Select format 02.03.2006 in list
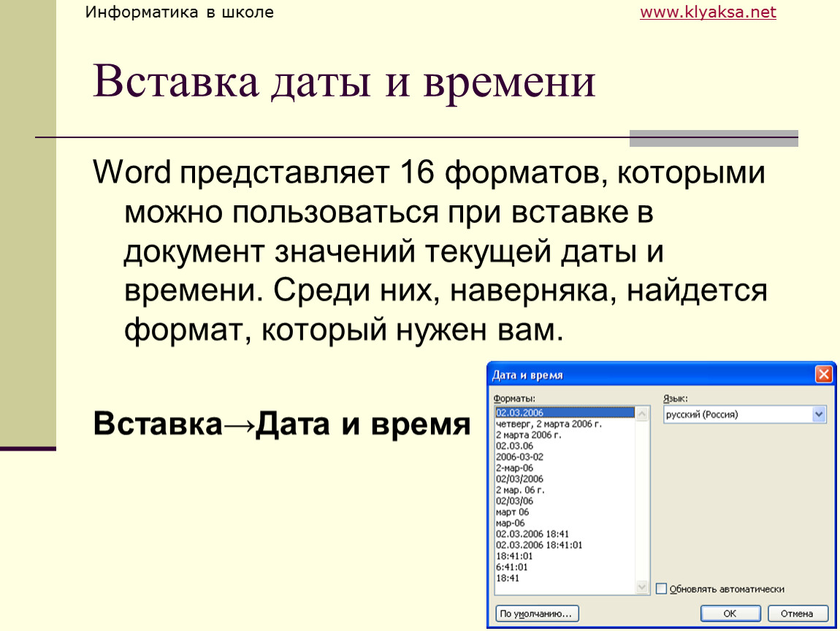 (x=565, y=413)
